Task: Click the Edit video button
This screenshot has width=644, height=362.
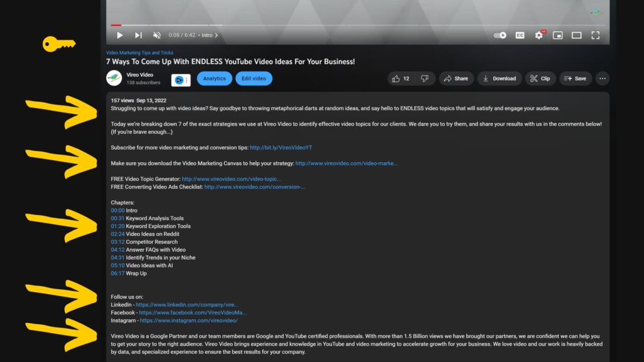Action: tap(254, 79)
